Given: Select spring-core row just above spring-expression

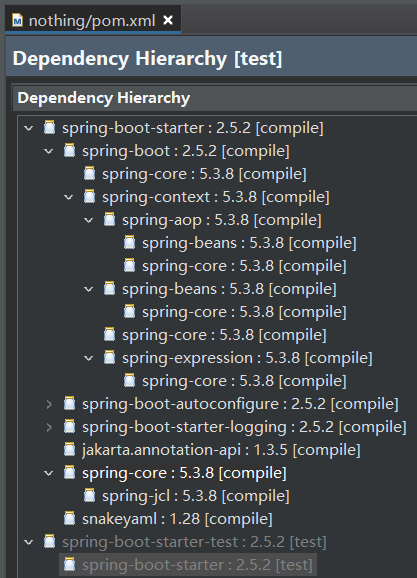Looking at the screenshot, I should click(x=224, y=335).
